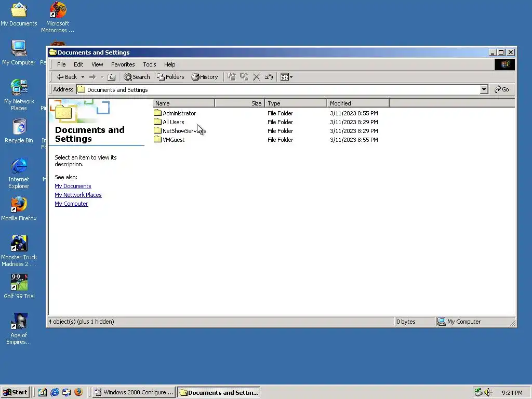Click the Monster Truck Madness 2 shortcut
532x399 pixels.
(19, 251)
